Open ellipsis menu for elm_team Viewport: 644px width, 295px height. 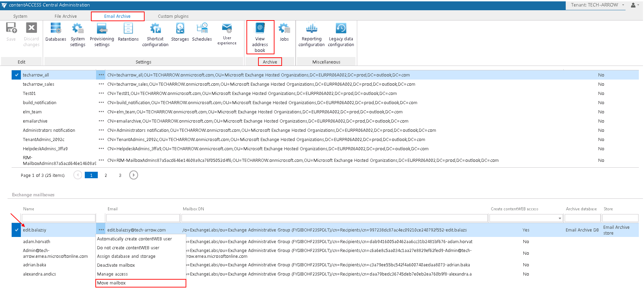101,112
